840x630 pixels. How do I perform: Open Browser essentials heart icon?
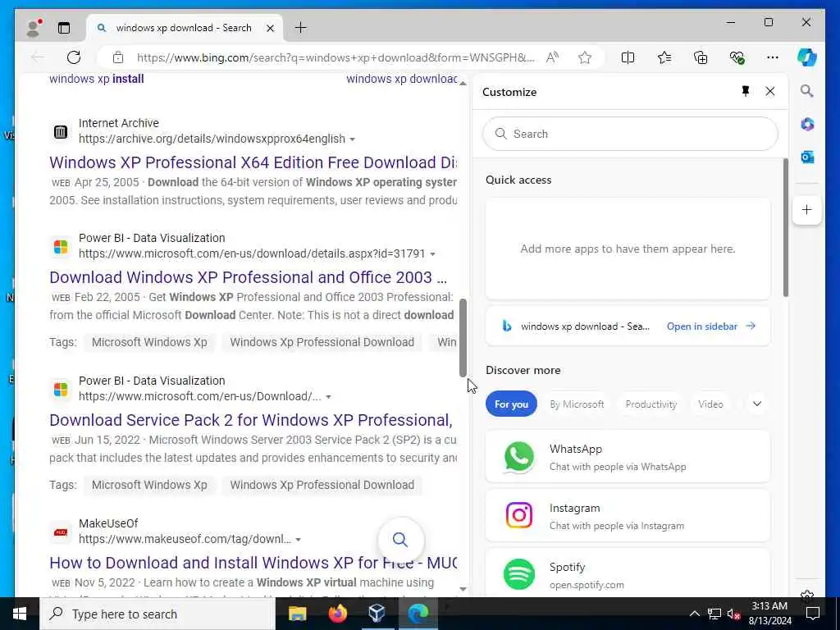737,57
